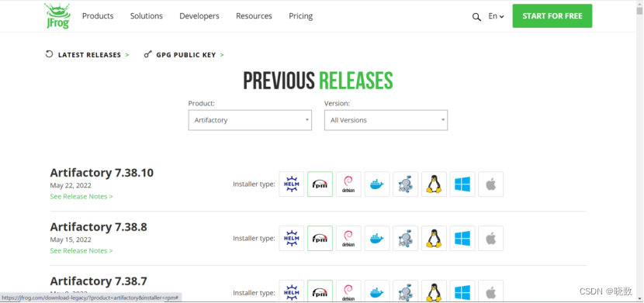This screenshot has height=303, width=644.
Task: Choose Windows installer for Artifactory 7.38.10
Action: coord(462,184)
